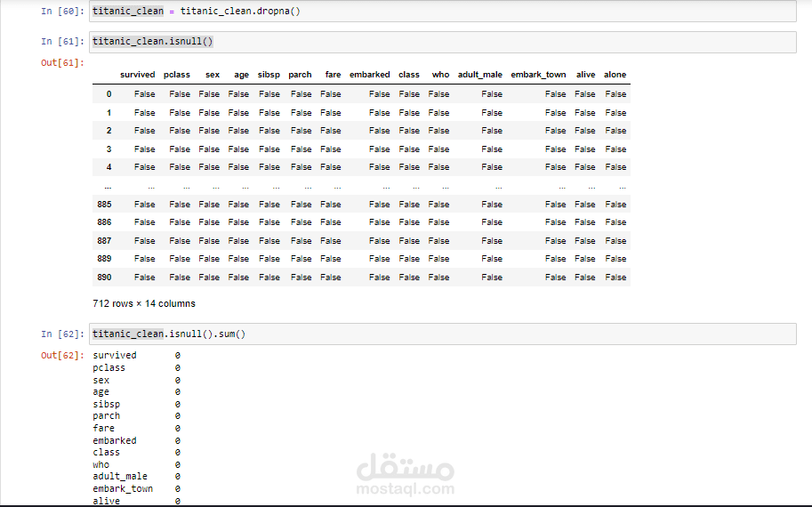Click the 'fare' column header in table
812x507 pixels.
(x=333, y=75)
